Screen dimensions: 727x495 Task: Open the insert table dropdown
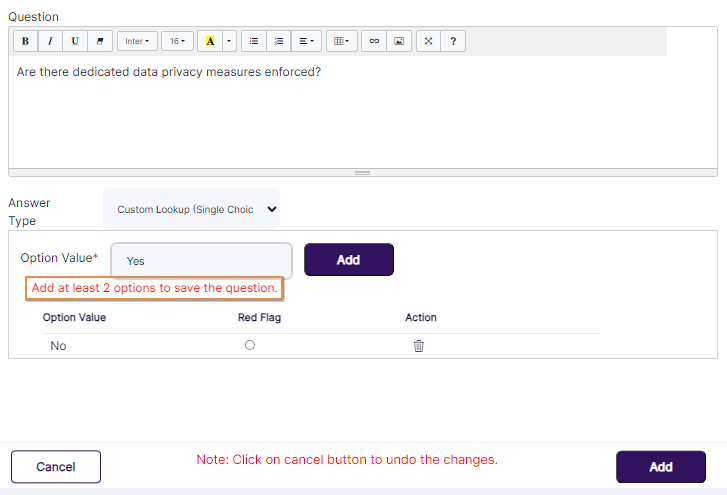pos(342,41)
